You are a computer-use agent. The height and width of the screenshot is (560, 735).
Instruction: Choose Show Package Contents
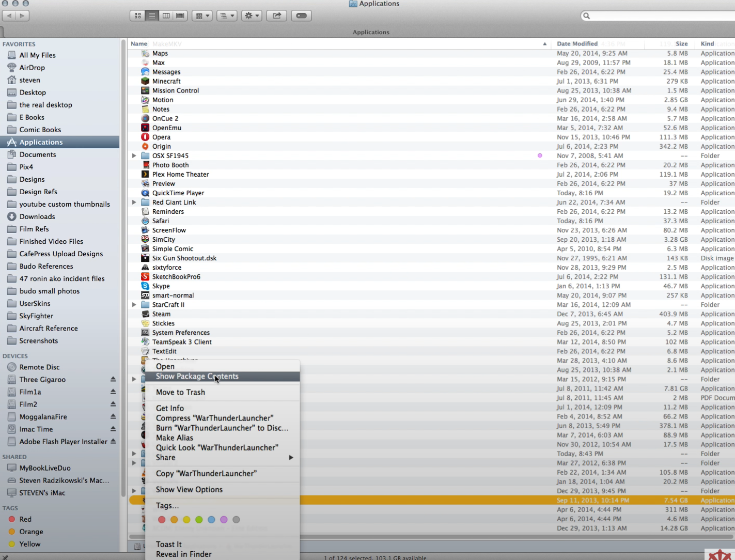click(x=222, y=376)
